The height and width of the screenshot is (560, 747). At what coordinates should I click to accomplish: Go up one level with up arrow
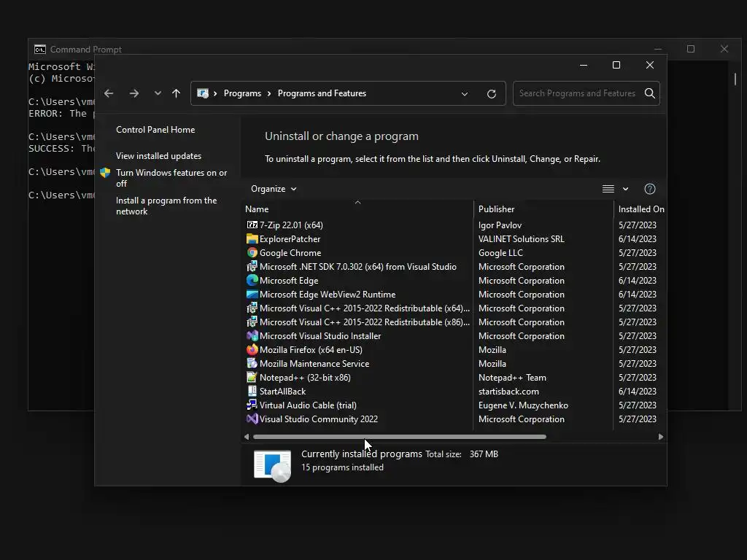pos(177,93)
